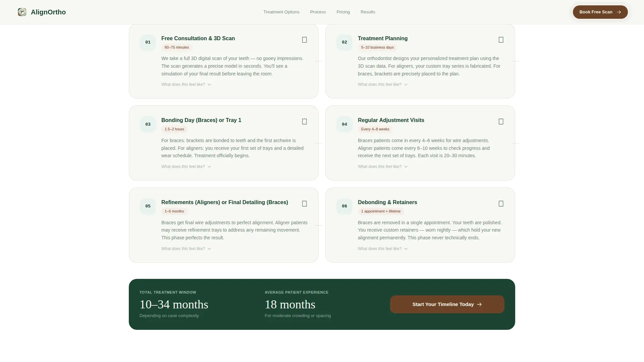
Task: Open the Treatment Options nav item
Action: pyautogui.click(x=281, y=12)
